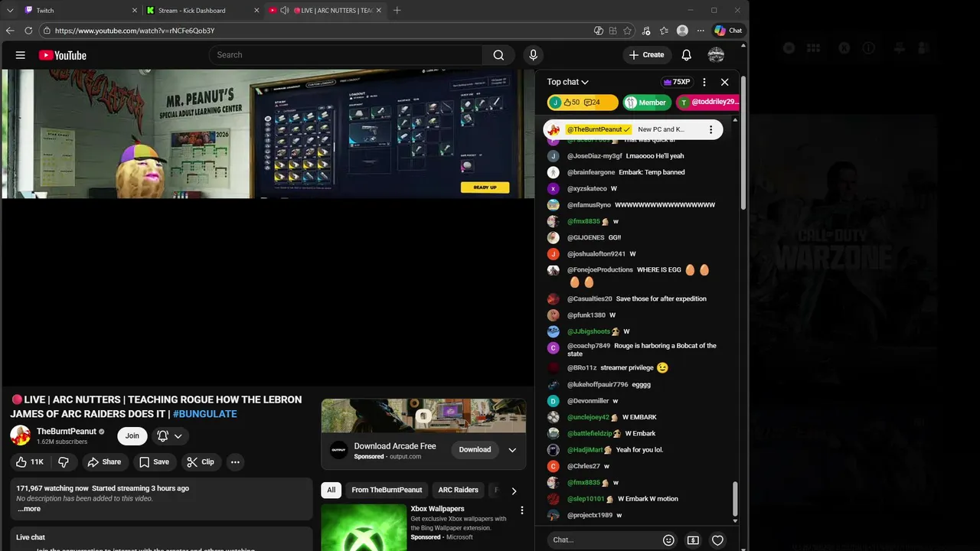Open the yellow 50 likes pinned chip
Screen dimensions: 980x551
[584, 103]
